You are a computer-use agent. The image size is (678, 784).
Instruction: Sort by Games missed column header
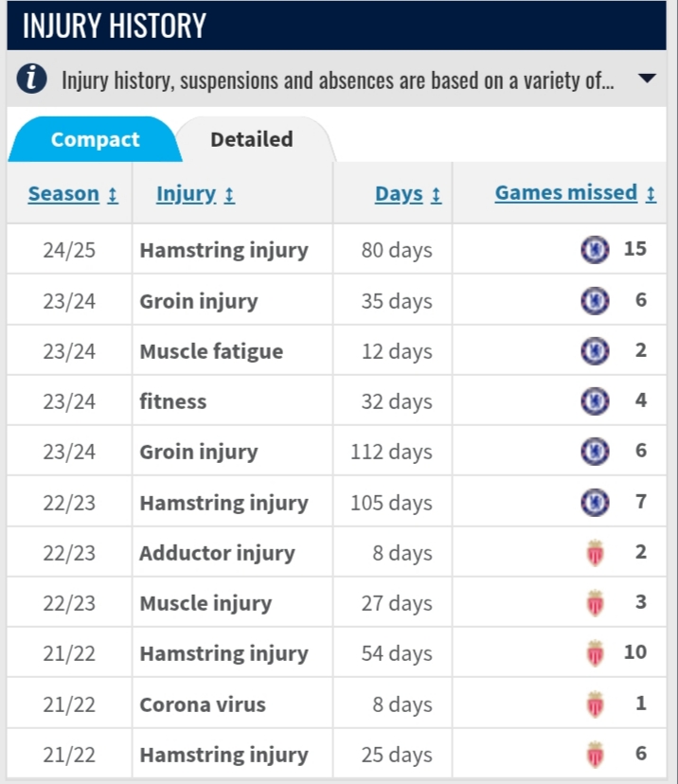(x=576, y=193)
